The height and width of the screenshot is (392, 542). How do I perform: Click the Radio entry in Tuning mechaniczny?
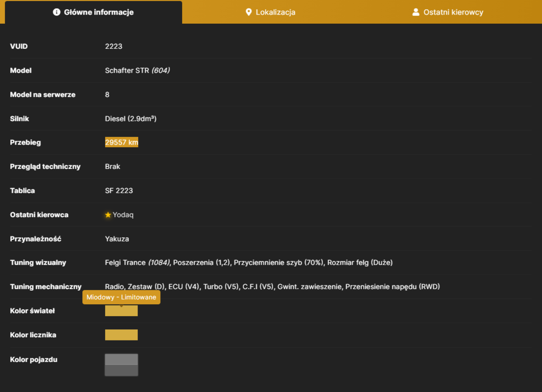click(x=114, y=286)
